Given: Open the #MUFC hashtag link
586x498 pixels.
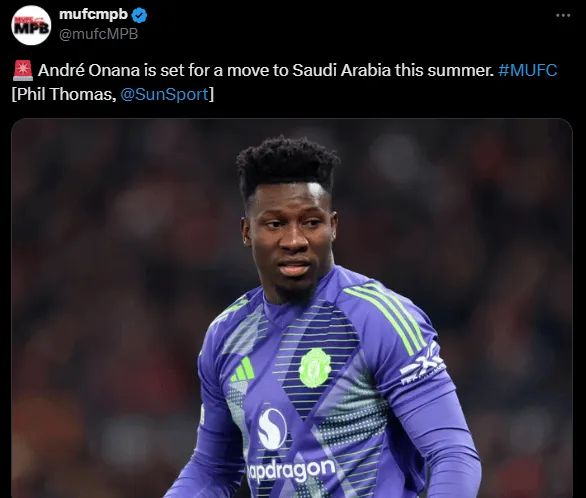Looking at the screenshot, I should pyautogui.click(x=527, y=70).
